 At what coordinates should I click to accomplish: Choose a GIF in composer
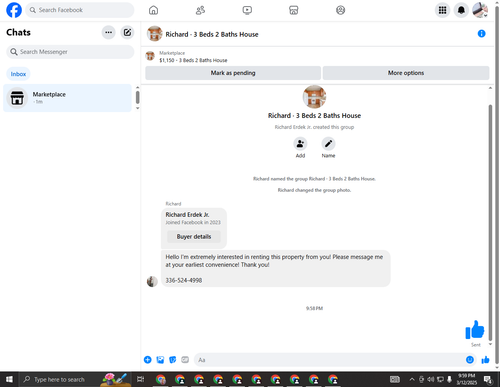tap(185, 360)
